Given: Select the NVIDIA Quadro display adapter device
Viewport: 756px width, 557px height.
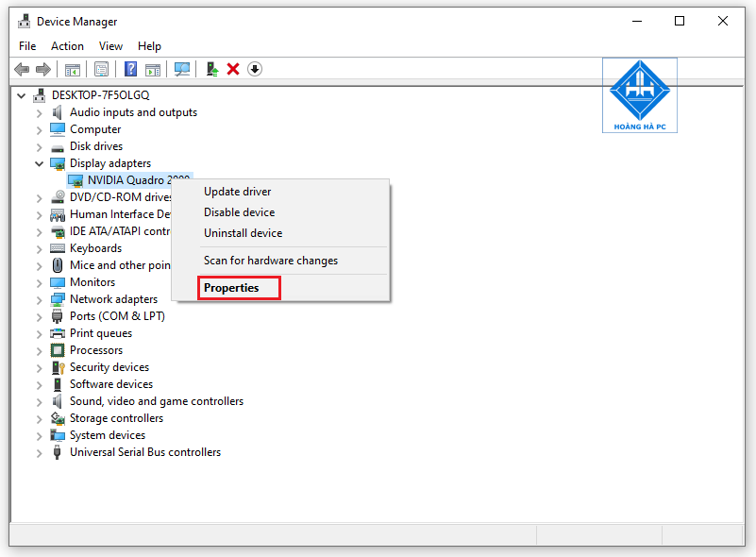Looking at the screenshot, I should coord(132,179).
